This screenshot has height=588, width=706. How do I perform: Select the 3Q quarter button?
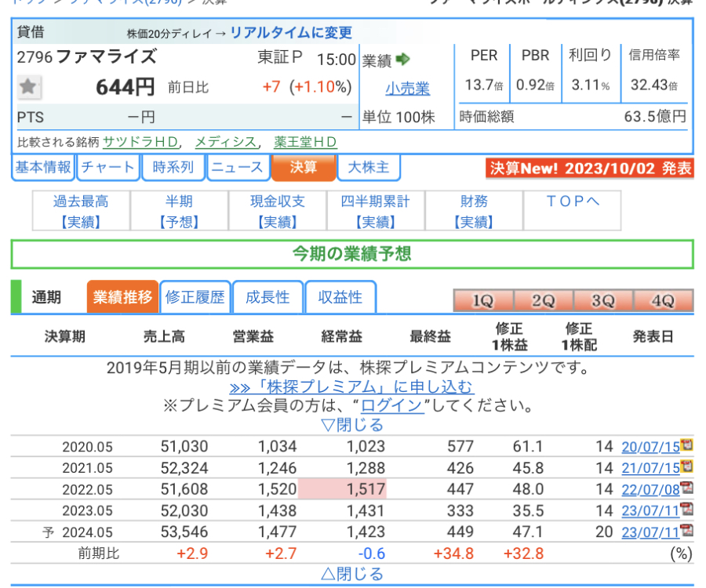coord(603,300)
